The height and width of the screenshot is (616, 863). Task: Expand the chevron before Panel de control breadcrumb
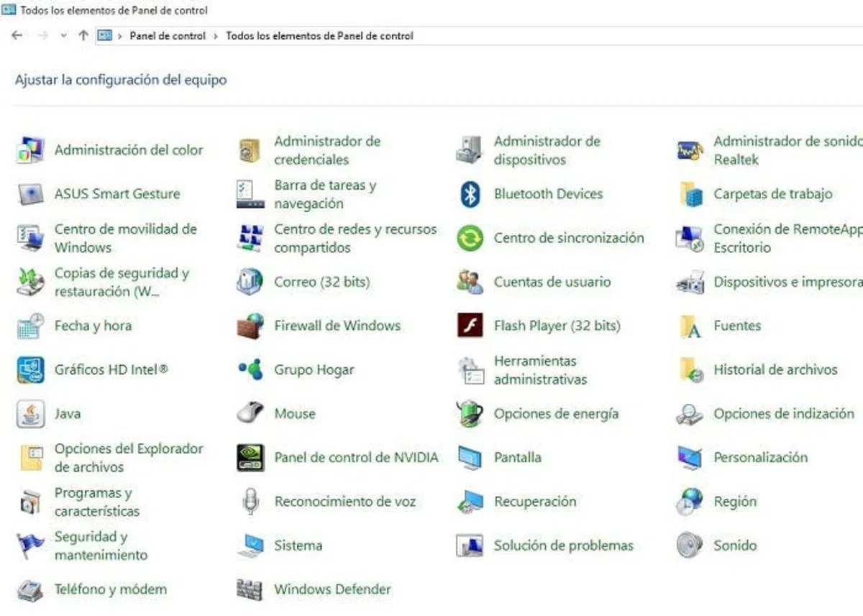point(119,36)
